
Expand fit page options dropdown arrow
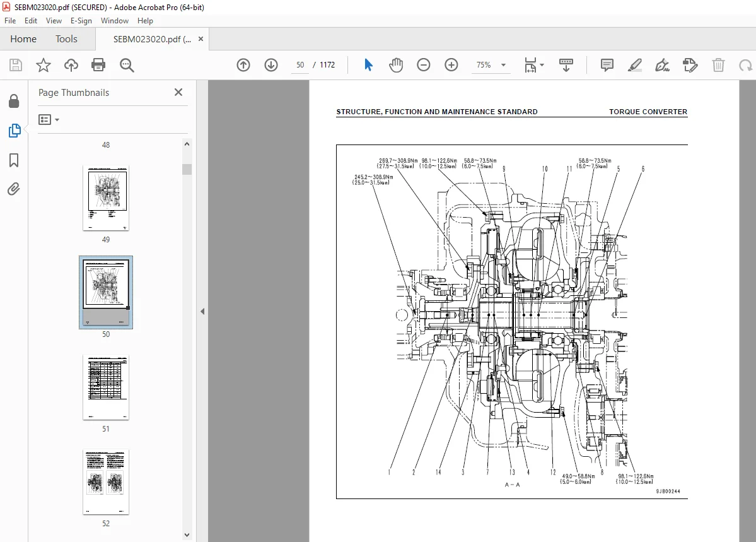542,64
